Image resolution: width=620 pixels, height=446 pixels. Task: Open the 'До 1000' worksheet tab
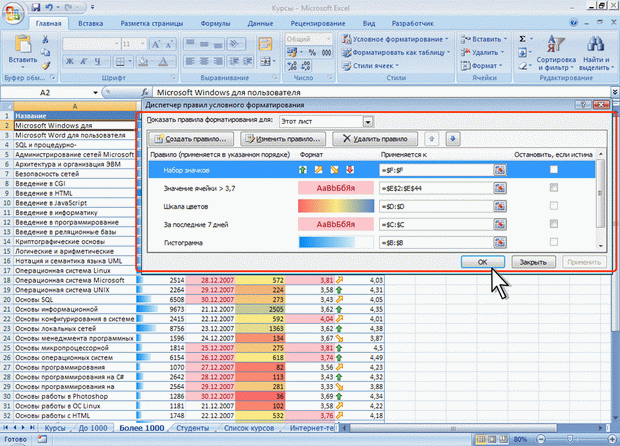tap(93, 428)
